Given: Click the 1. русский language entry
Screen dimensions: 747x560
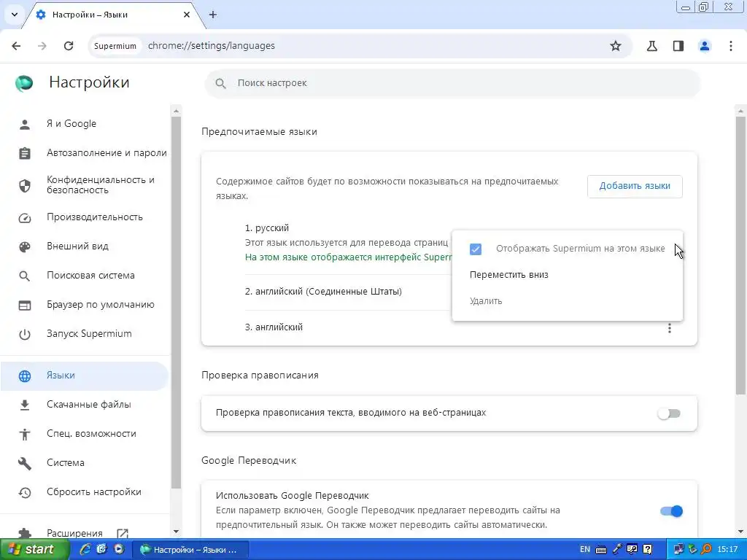Looking at the screenshot, I should coord(267,228).
